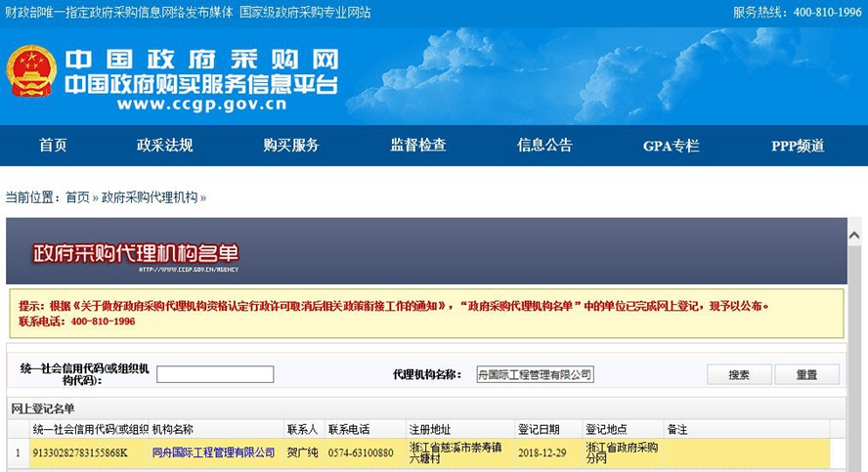Open 监督检查 in the navigation bar

pyautogui.click(x=418, y=145)
